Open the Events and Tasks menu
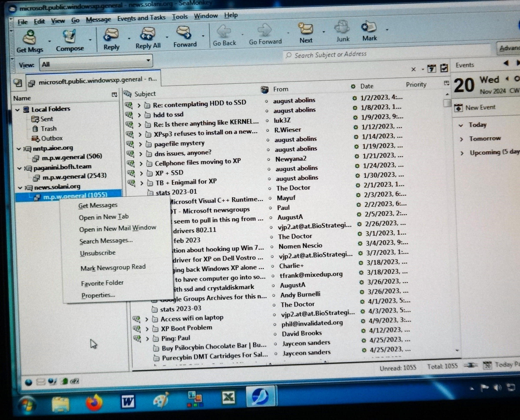Viewport: 520px width, 420px height. [141, 18]
